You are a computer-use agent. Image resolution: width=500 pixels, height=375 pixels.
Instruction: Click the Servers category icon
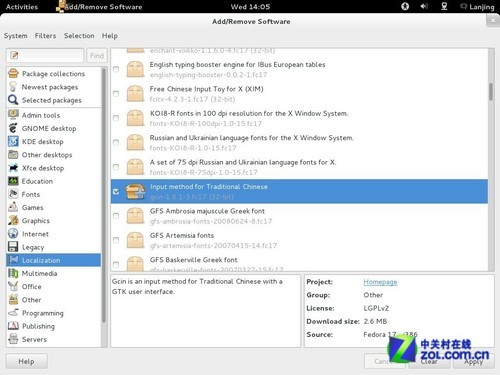click(13, 339)
